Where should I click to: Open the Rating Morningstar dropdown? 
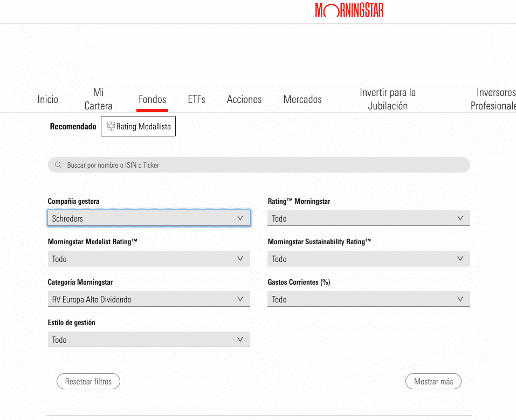[x=369, y=218]
